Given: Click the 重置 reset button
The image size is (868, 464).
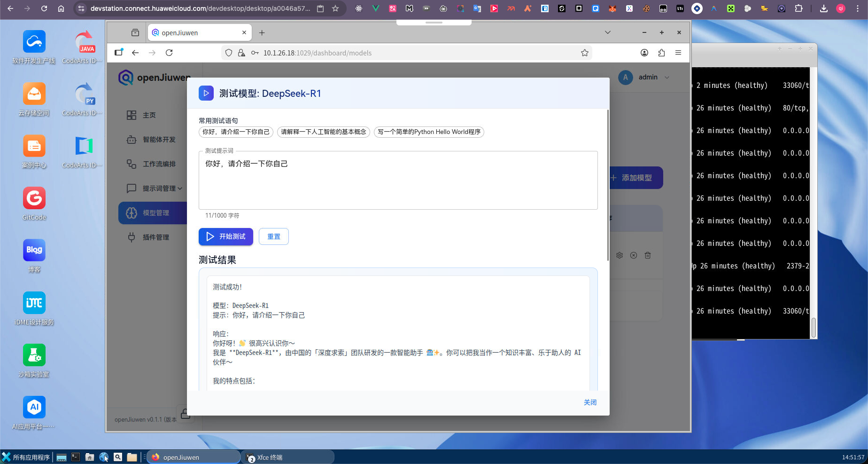Looking at the screenshot, I should click(274, 236).
